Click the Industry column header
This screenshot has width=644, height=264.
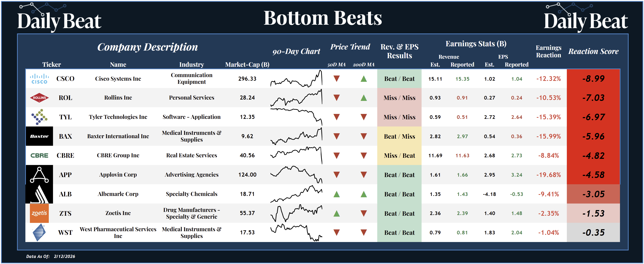192,64
